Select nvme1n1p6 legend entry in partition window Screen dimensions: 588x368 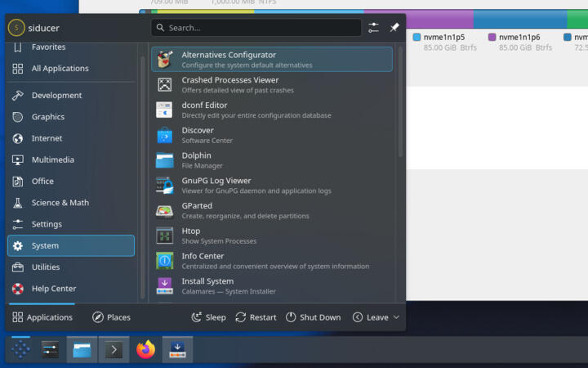click(519, 42)
